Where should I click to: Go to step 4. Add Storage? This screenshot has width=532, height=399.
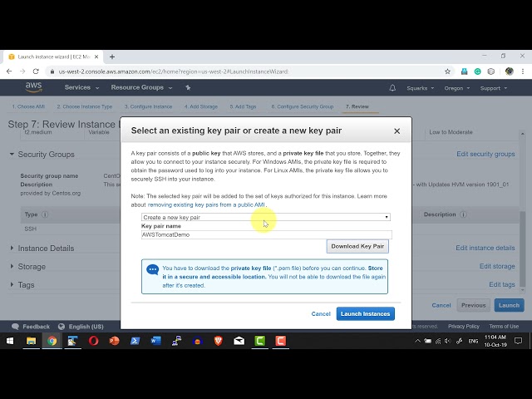click(201, 106)
